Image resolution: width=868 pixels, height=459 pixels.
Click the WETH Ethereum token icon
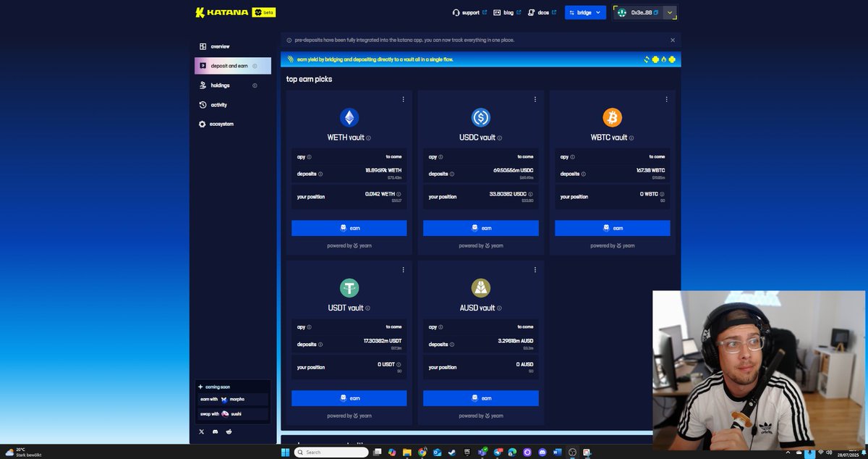[349, 117]
